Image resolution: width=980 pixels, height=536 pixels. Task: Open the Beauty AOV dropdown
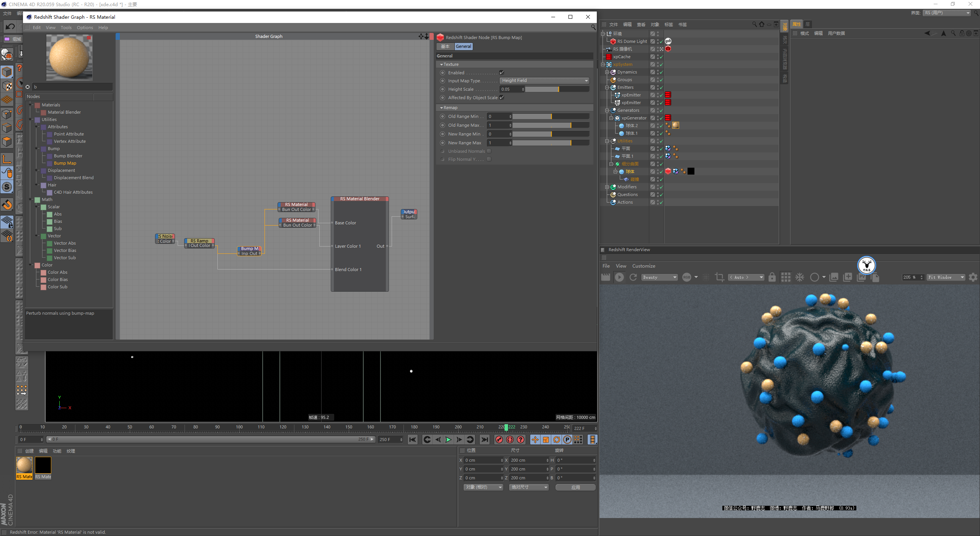[659, 277]
